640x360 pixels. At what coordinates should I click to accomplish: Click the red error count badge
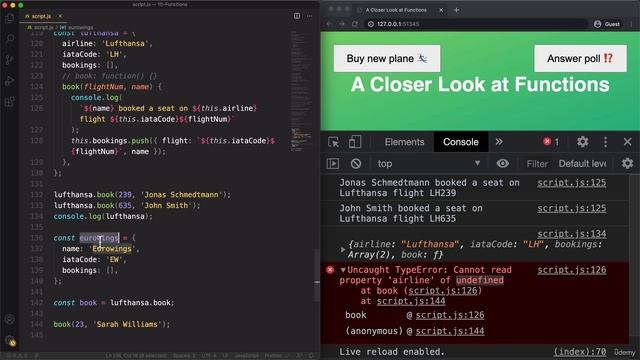click(551, 142)
